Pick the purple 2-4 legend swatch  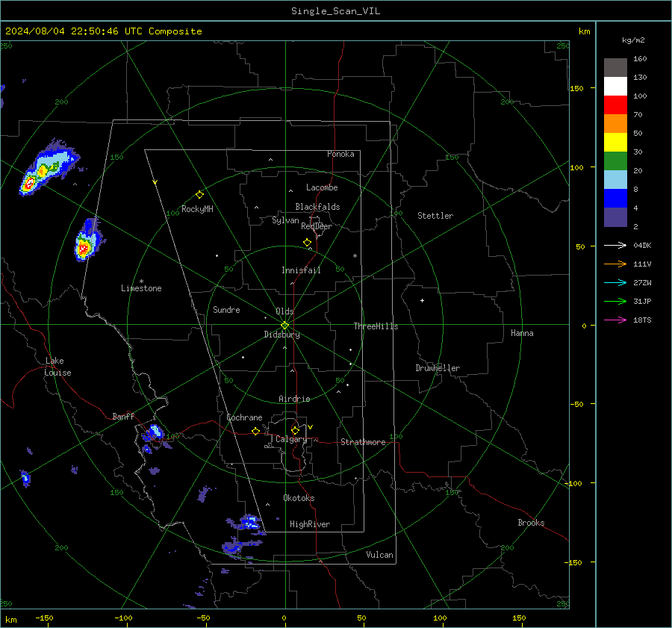click(x=615, y=217)
